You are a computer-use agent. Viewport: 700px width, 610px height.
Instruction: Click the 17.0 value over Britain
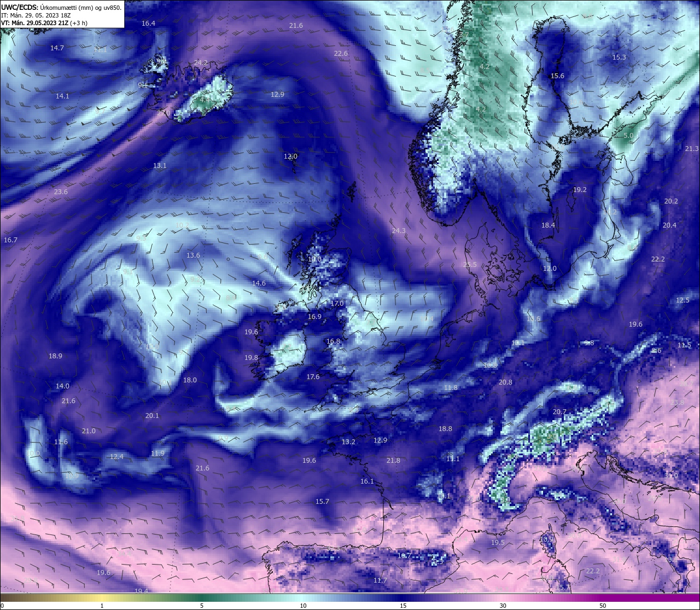point(337,304)
